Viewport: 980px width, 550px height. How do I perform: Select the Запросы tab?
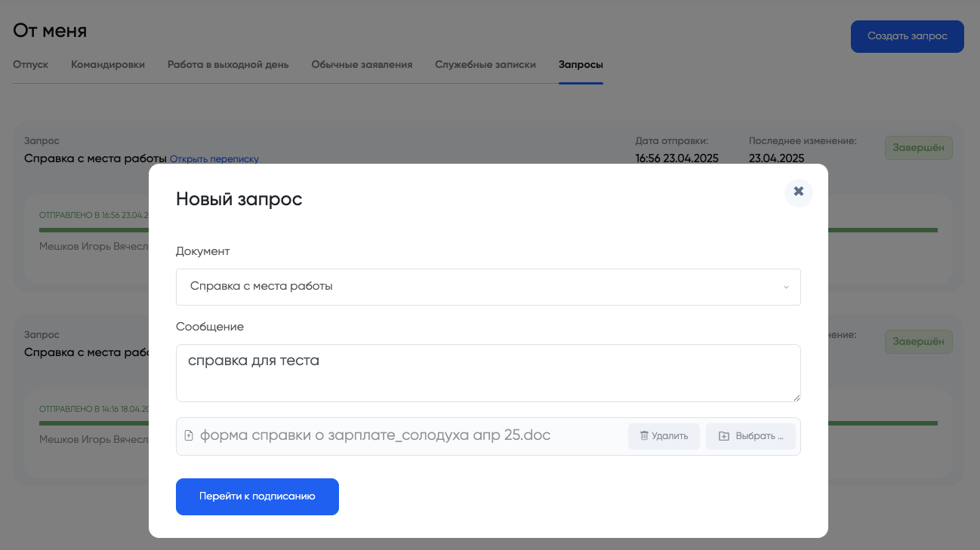[581, 65]
